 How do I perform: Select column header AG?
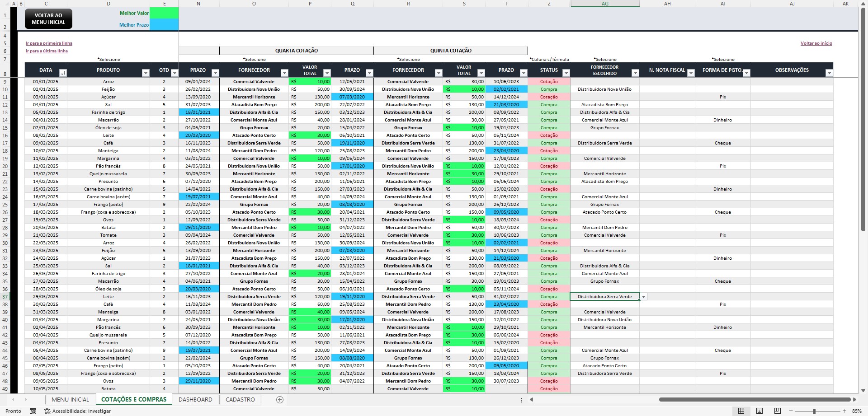(x=605, y=4)
